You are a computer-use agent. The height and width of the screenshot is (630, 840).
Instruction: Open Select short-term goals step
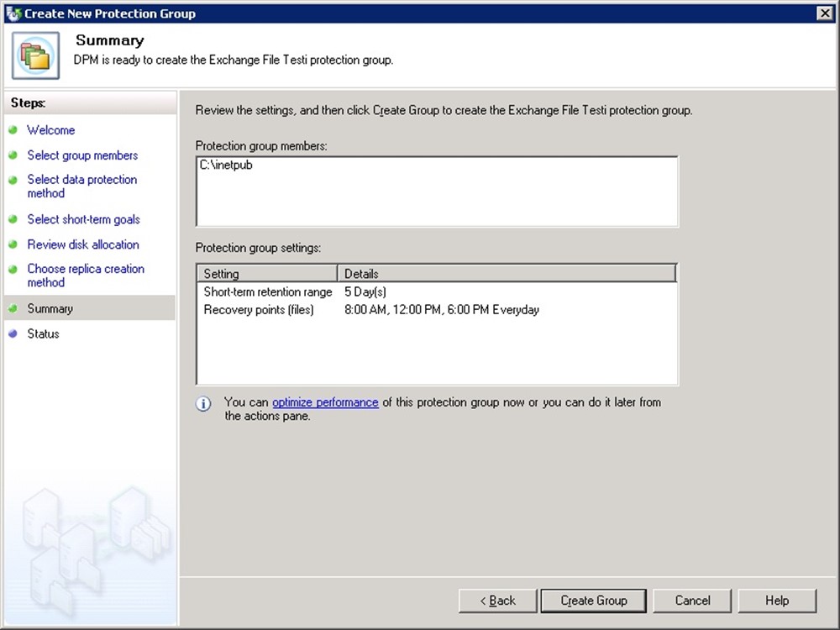tap(83, 219)
